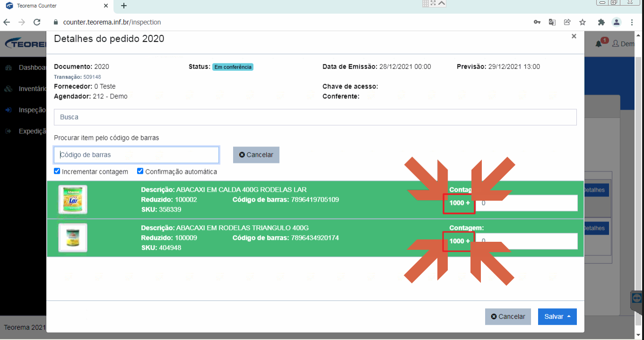Screen dimensions: 644x340
Task: Reload the page
Action: 37,22
